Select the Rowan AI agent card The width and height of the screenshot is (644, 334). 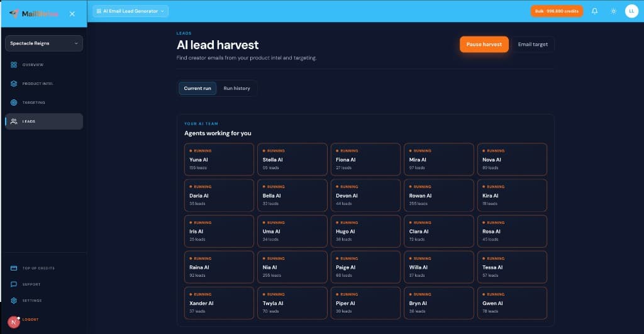[438, 195]
